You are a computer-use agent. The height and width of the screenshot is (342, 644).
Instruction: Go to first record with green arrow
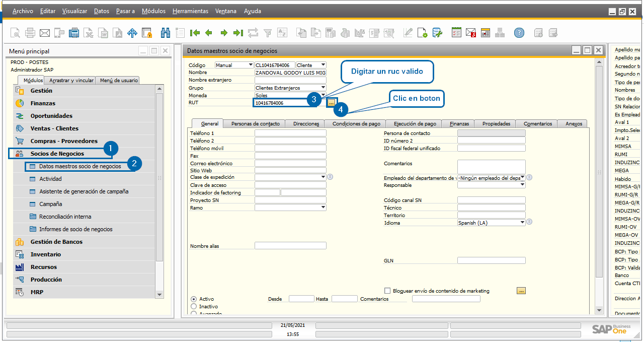point(195,33)
